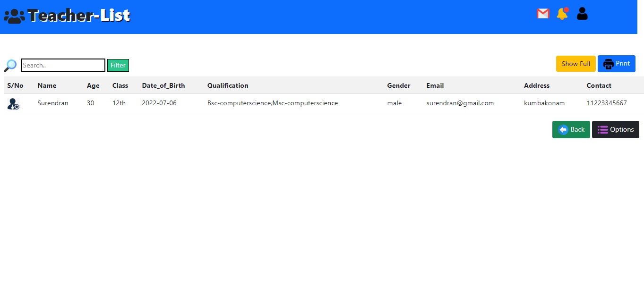Click the magnifier search icon
The image size is (644, 294).
pos(9,65)
